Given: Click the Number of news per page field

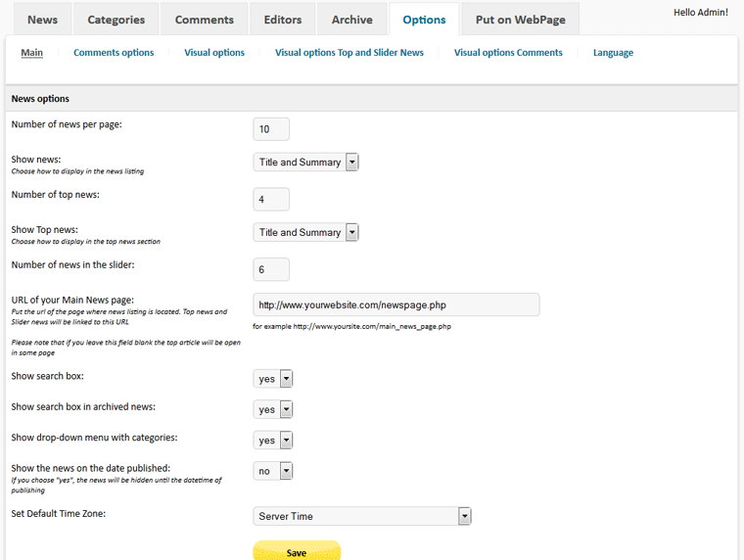Looking at the screenshot, I should (271, 129).
